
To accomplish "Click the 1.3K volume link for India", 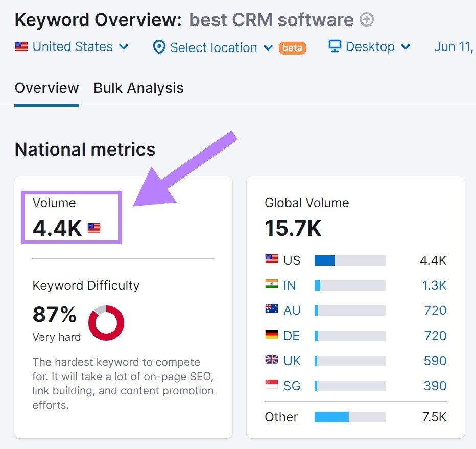I will 434,285.
